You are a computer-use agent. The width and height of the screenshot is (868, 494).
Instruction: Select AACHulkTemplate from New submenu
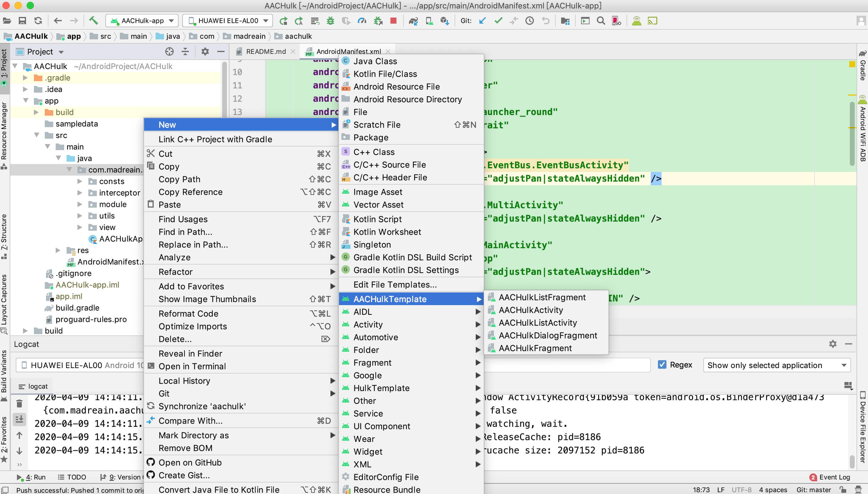[x=390, y=298]
